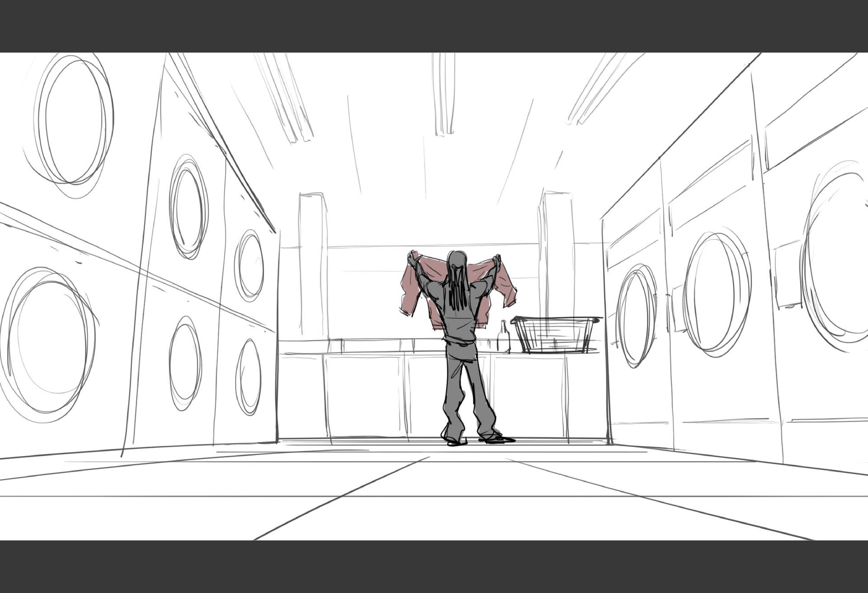The width and height of the screenshot is (868, 593).
Task: Click the nearest-to-counter right washer door
Action: (x=637, y=315)
